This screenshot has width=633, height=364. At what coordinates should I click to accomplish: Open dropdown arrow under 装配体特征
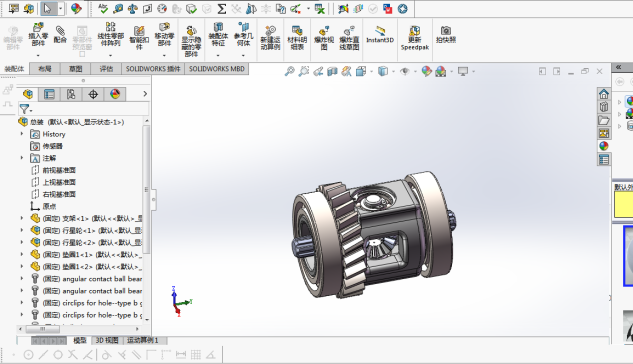coord(218,55)
